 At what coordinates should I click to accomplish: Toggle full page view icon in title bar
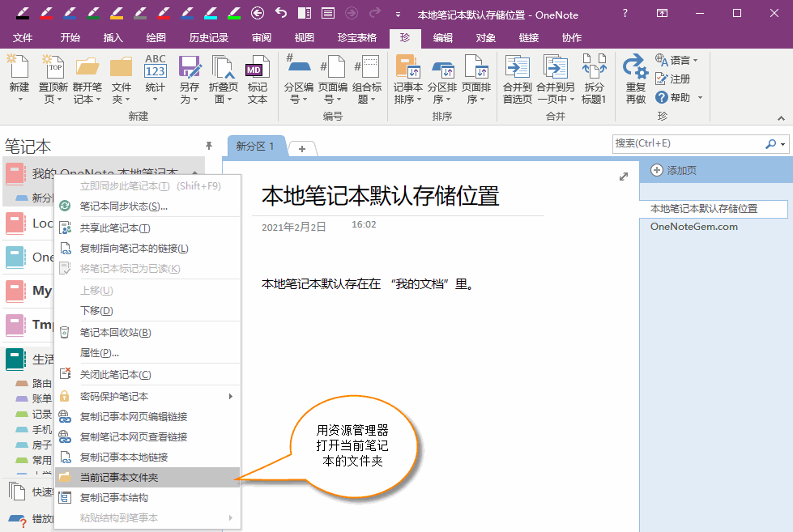point(328,13)
